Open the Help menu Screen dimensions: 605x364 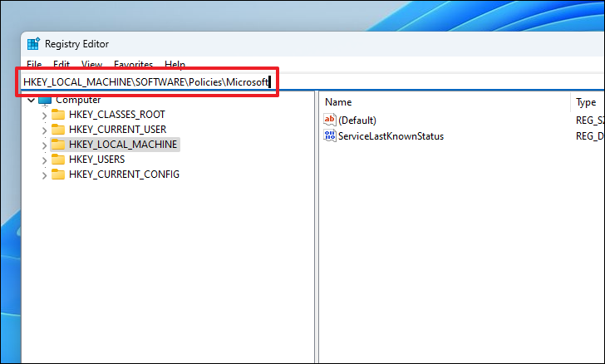(x=175, y=64)
